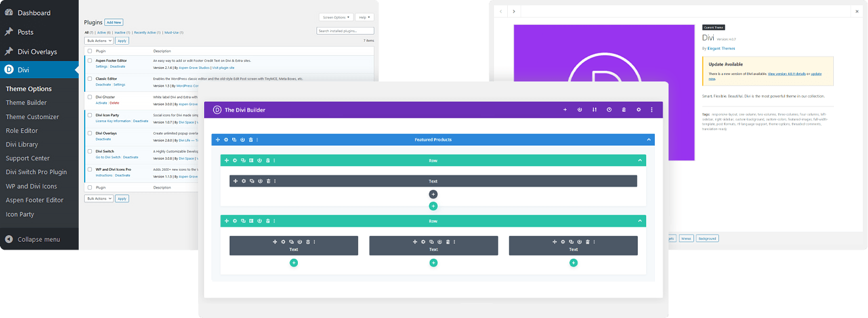The width and height of the screenshot is (868, 318).
Task: Collapse the Featured Products section chevron
Action: pyautogui.click(x=649, y=139)
